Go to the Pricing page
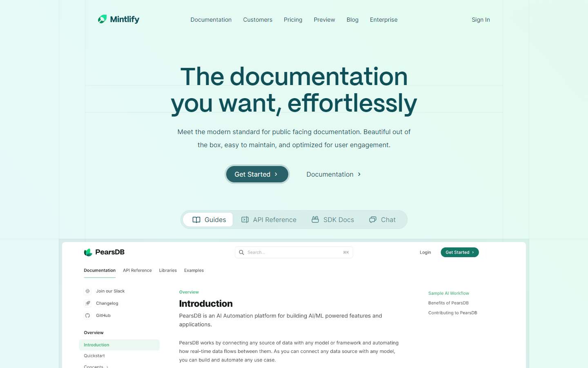This screenshot has height=368, width=588. pos(293,20)
